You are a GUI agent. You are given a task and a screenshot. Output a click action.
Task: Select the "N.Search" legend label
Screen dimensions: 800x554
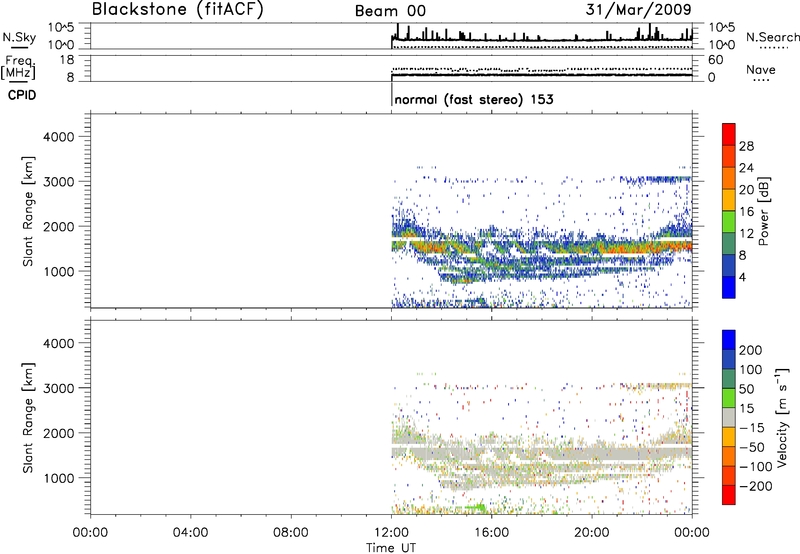(x=773, y=37)
